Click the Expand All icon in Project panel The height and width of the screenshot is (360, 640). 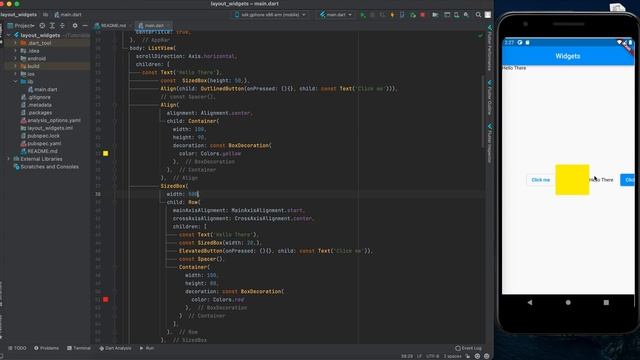(52, 25)
